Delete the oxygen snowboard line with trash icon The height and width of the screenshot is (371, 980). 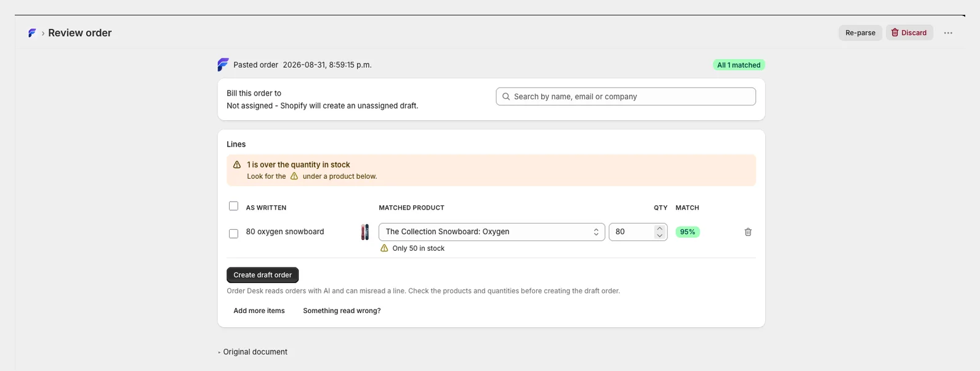coord(748,232)
